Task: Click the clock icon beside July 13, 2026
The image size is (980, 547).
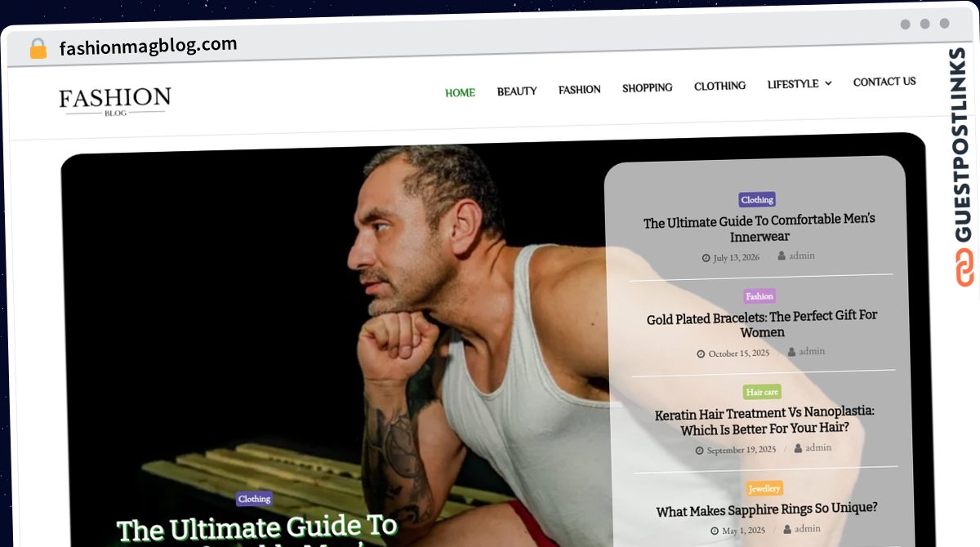Action: click(706, 258)
